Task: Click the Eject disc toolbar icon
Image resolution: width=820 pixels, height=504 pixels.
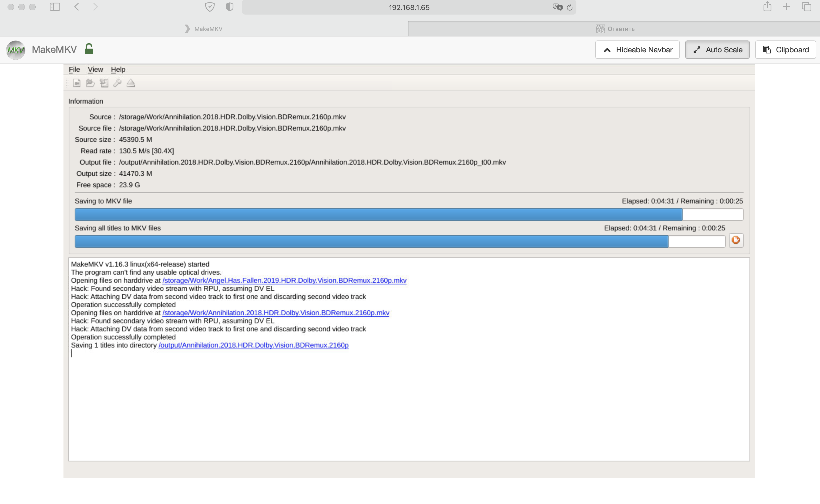Action: point(131,83)
